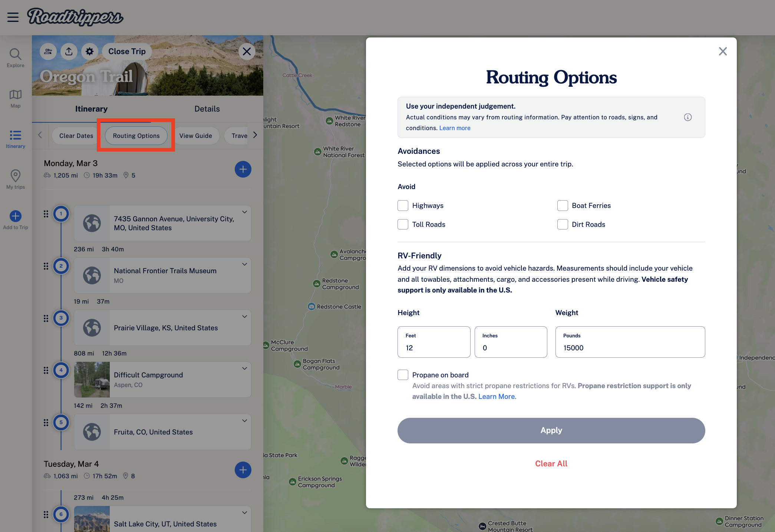Grab drag handle for stop 2

pos(46,266)
